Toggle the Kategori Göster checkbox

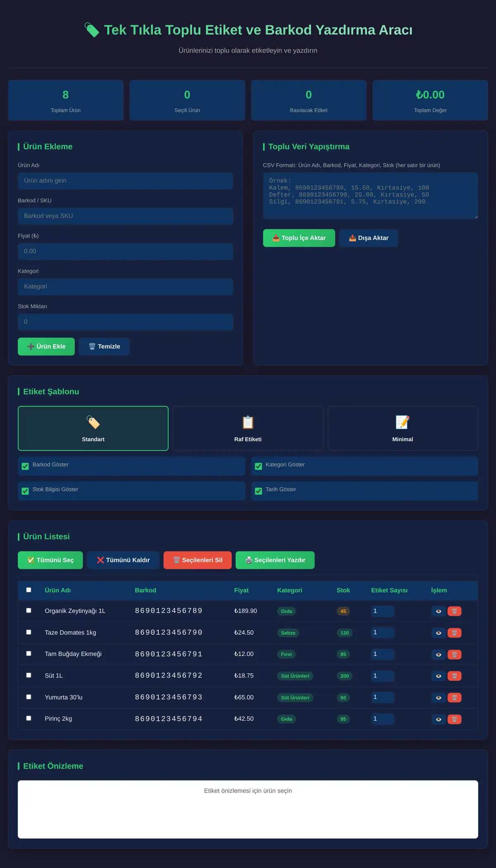click(x=258, y=466)
